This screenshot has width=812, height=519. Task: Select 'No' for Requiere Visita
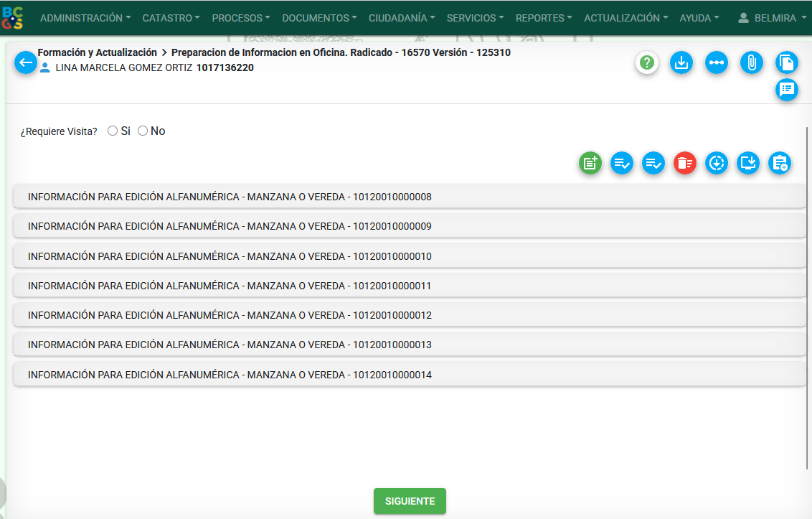(143, 131)
